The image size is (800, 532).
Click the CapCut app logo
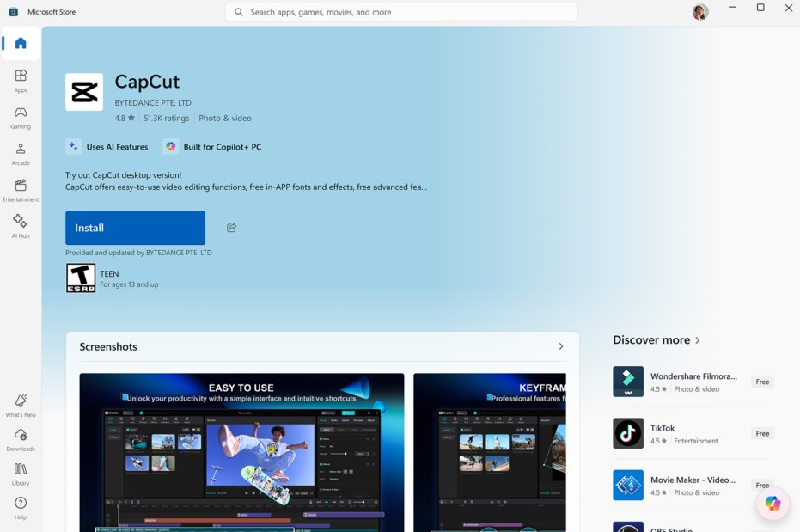tap(84, 92)
